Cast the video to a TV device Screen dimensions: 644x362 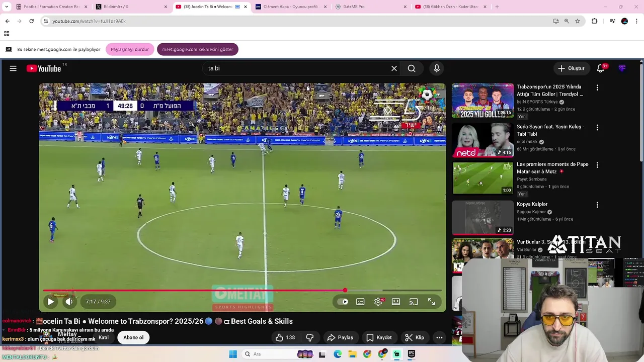pos(414,302)
